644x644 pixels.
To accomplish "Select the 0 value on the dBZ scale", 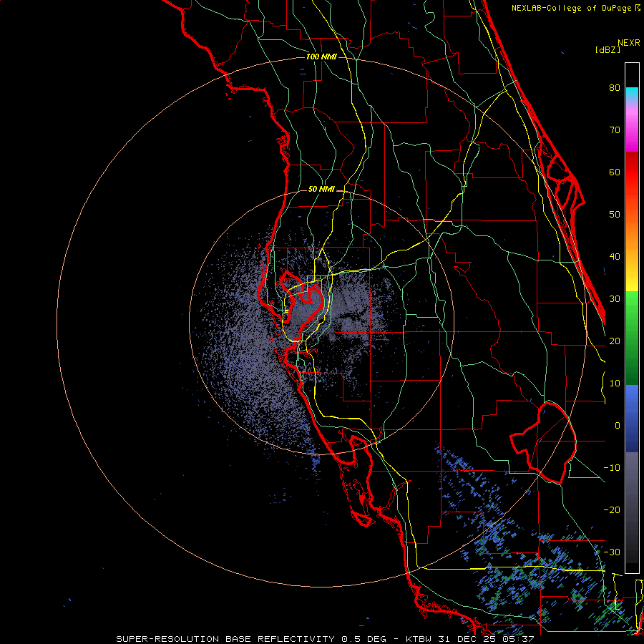I will click(x=618, y=426).
